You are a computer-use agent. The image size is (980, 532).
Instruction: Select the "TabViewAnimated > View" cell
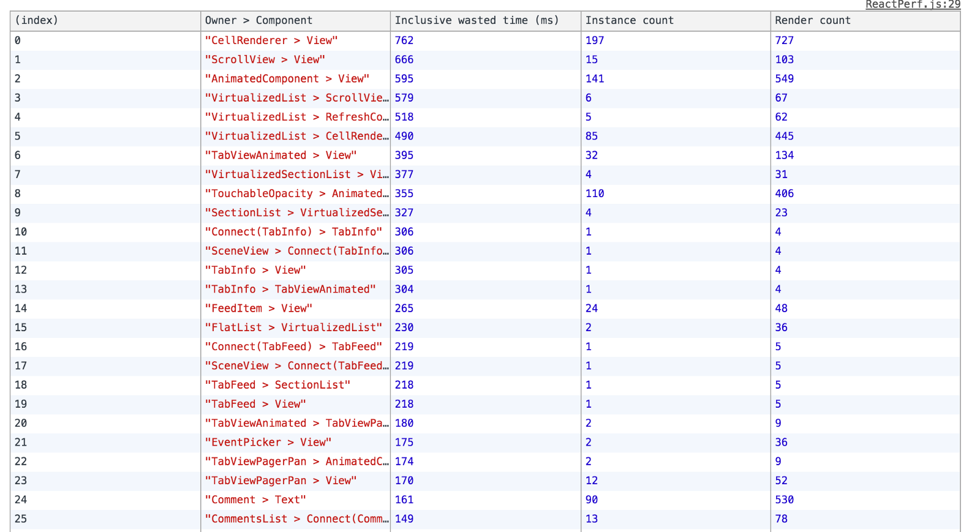[x=281, y=155]
